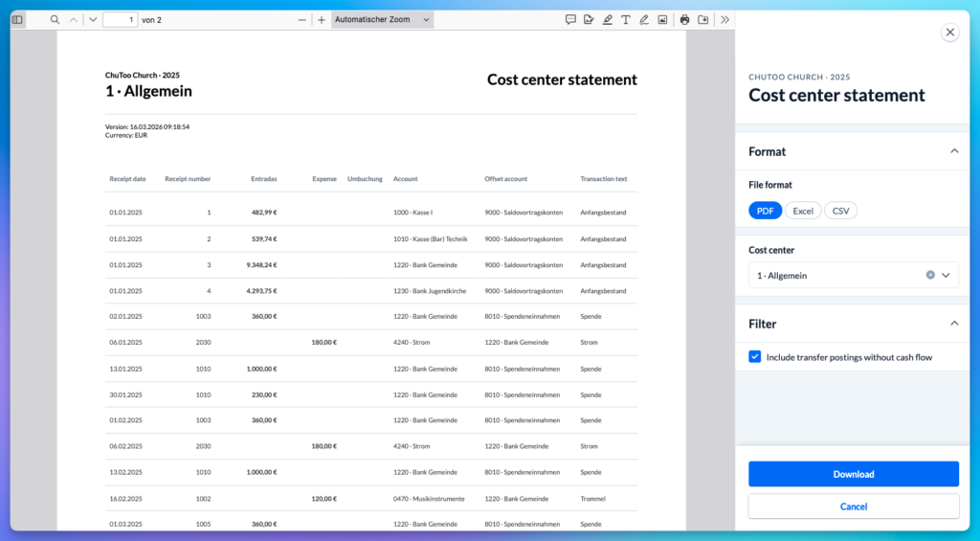Choose PDF file format
Viewport: 980px width, 541px height.
click(x=765, y=211)
